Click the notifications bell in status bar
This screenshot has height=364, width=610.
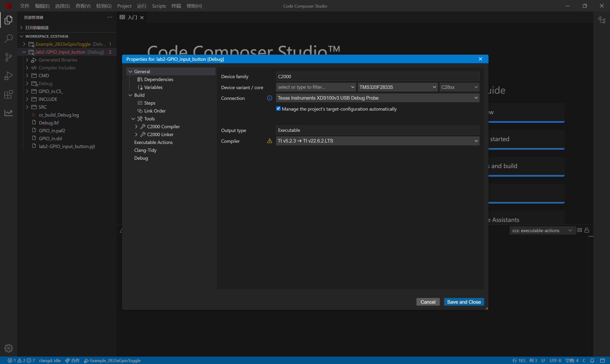(592, 360)
